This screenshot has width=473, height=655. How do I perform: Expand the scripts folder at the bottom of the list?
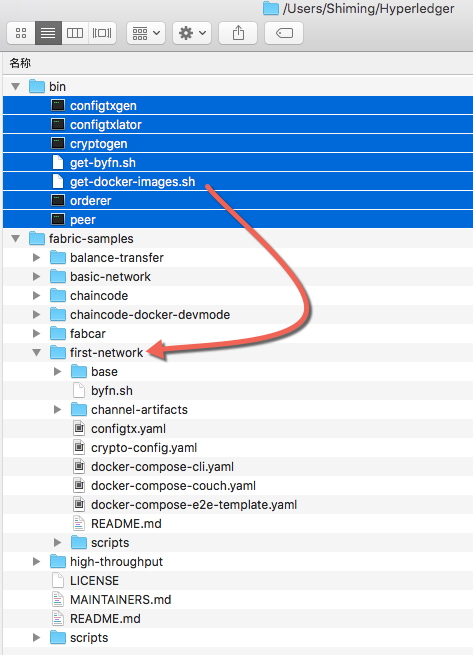pyautogui.click(x=37, y=638)
